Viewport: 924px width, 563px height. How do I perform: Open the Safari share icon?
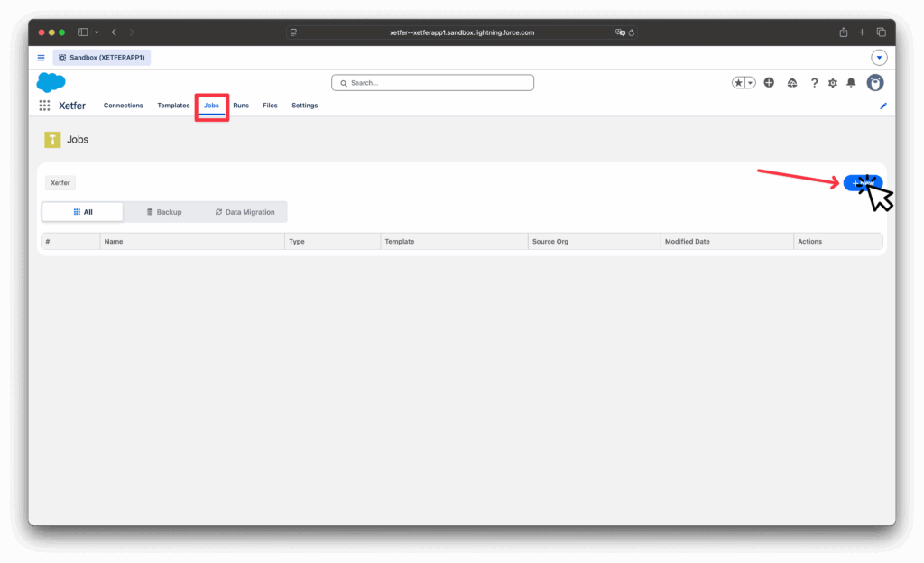pos(844,32)
